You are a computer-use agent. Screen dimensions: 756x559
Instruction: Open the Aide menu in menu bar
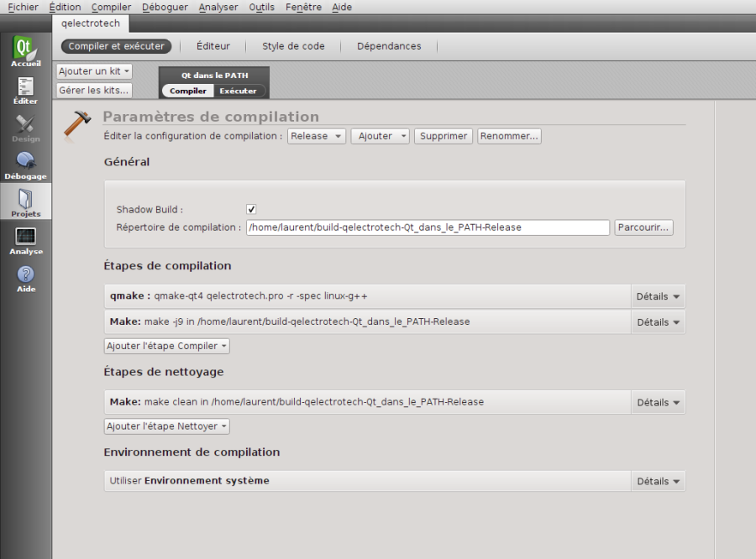[342, 8]
